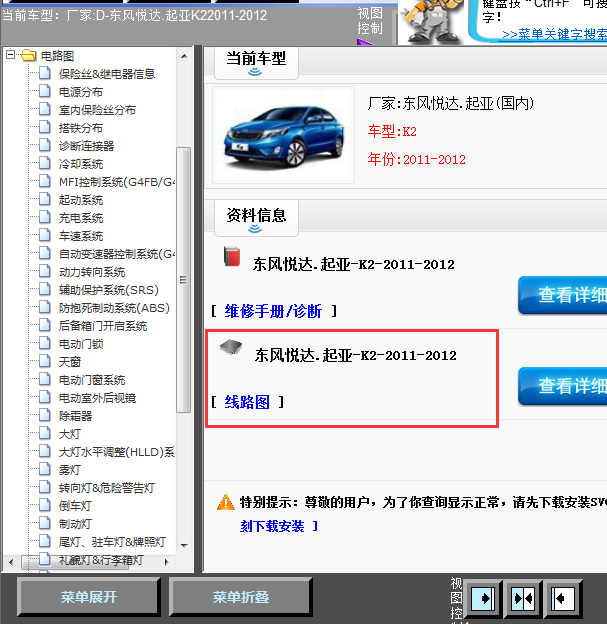Click the orange warning triangle icon
Image resolution: width=607 pixels, height=624 pixels.
click(x=226, y=502)
